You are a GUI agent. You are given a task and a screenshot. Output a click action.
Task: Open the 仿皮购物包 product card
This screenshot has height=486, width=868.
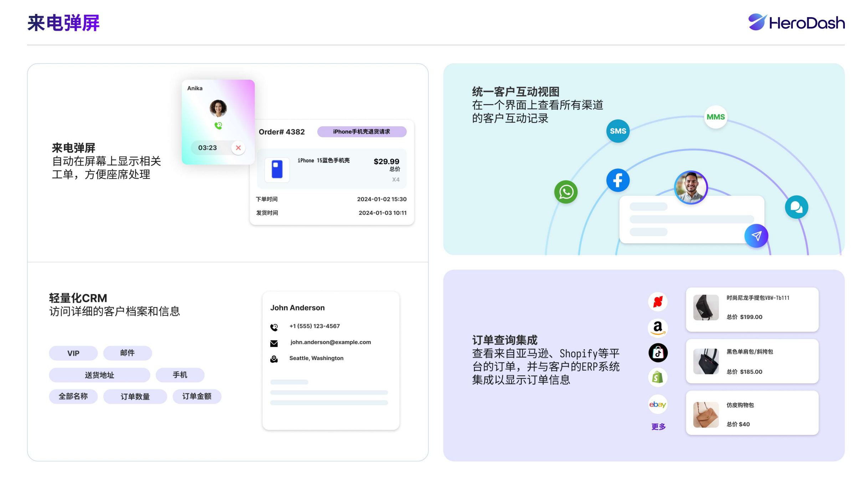(752, 413)
